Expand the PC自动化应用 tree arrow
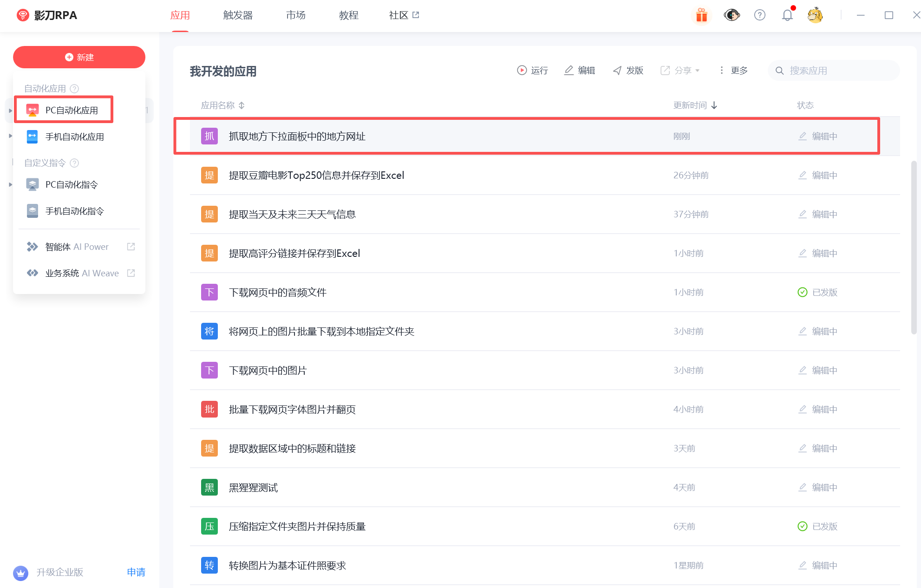 coord(10,111)
